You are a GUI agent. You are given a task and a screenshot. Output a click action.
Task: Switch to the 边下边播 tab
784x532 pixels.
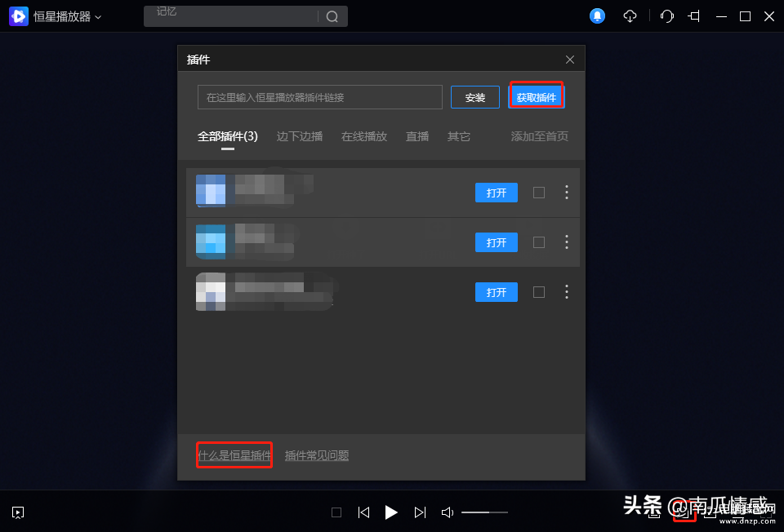click(x=300, y=136)
